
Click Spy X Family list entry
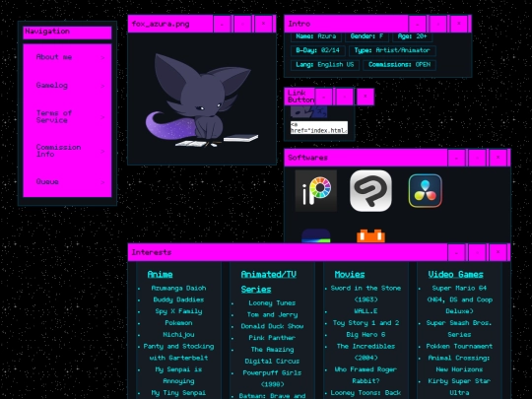coord(178,311)
